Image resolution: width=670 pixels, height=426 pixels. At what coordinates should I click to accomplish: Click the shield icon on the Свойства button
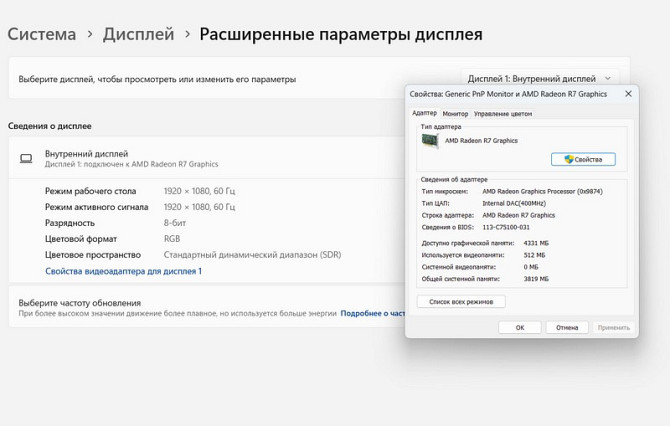569,159
